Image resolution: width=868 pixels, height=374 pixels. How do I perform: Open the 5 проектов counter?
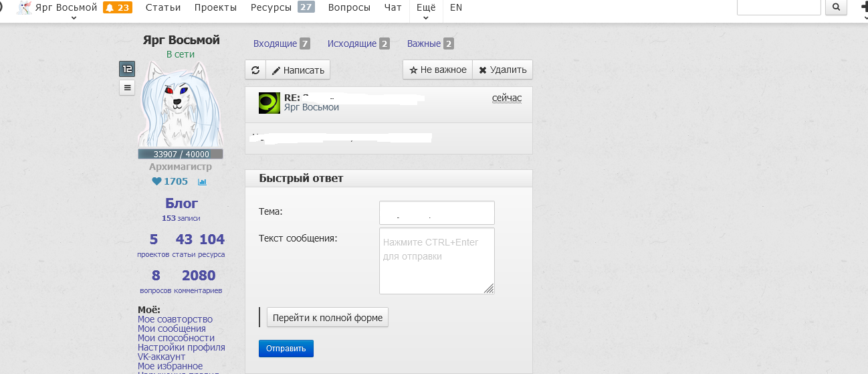pyautogui.click(x=154, y=245)
